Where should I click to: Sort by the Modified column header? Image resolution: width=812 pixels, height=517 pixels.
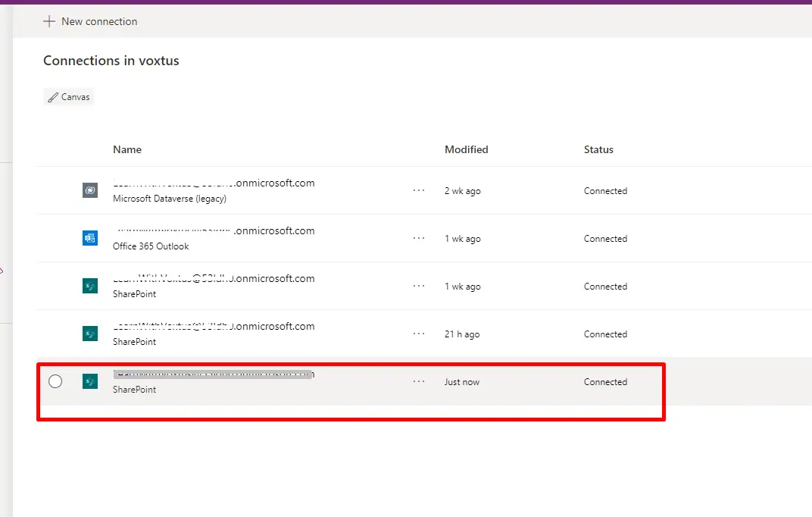466,149
